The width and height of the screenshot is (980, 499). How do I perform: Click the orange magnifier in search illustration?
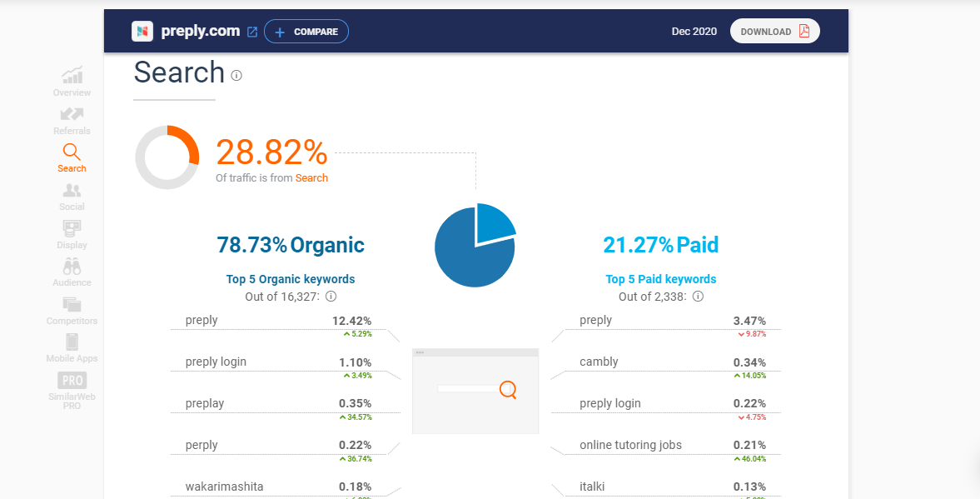coord(508,390)
